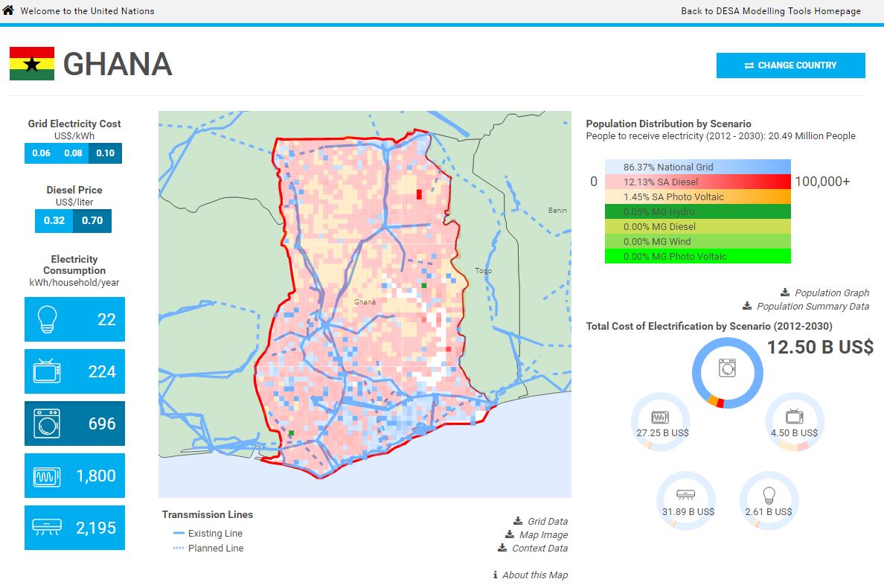Click the air conditioner cost donut chart

click(x=685, y=501)
